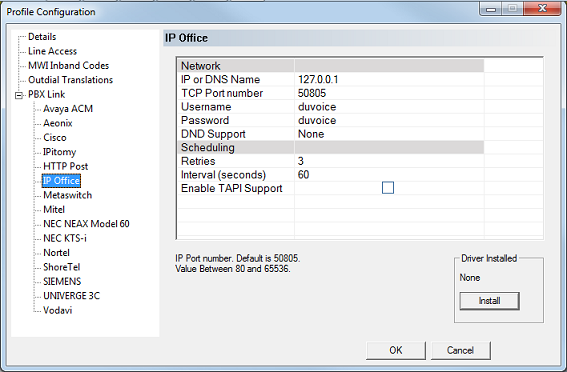Edit the TCP Port number value 50805
The height and width of the screenshot is (372, 567).
[389, 93]
